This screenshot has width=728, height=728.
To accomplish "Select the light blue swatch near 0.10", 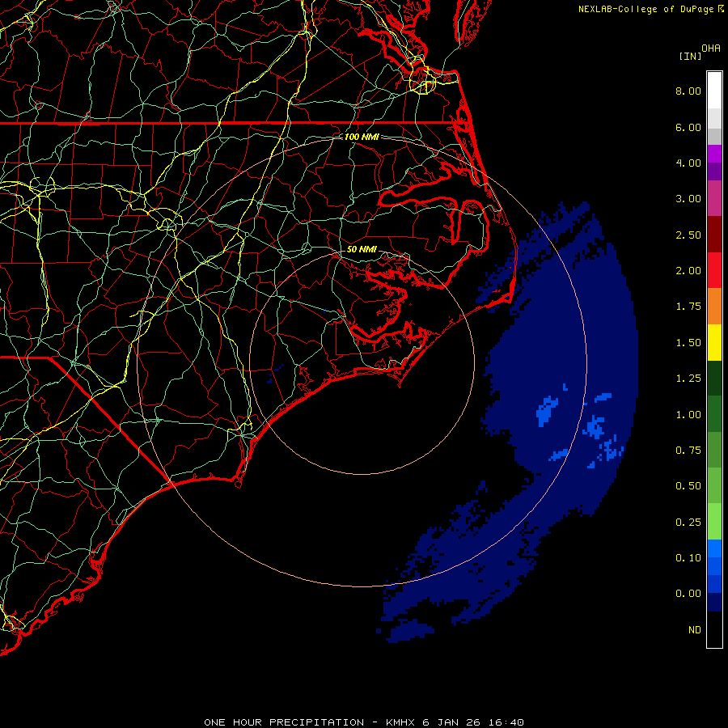I will tap(714, 548).
